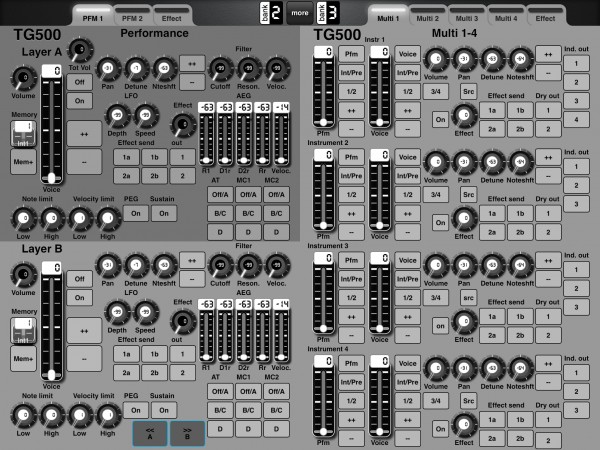Click Instr 1 Pan knob
Viewport: 600px width, 450px height.
(x=464, y=59)
